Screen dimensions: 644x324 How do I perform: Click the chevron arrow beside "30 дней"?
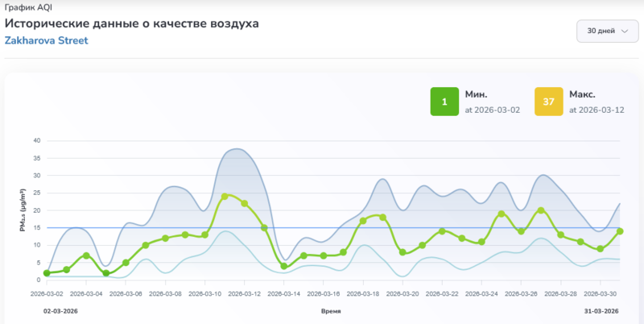[624, 31]
